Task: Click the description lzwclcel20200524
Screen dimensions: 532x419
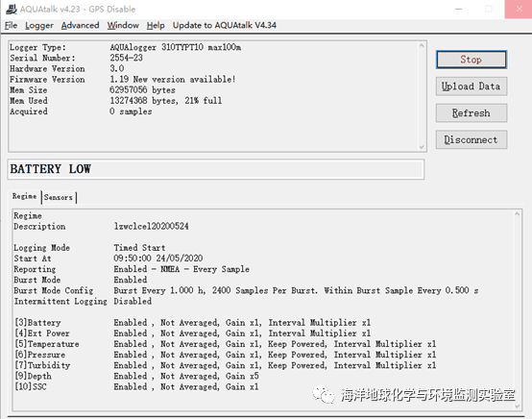Action: [x=152, y=226]
